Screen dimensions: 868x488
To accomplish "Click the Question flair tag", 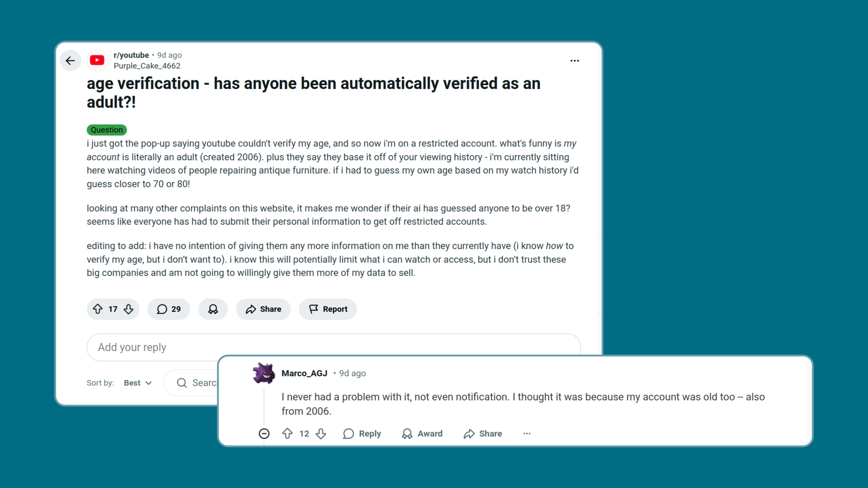I will [107, 130].
